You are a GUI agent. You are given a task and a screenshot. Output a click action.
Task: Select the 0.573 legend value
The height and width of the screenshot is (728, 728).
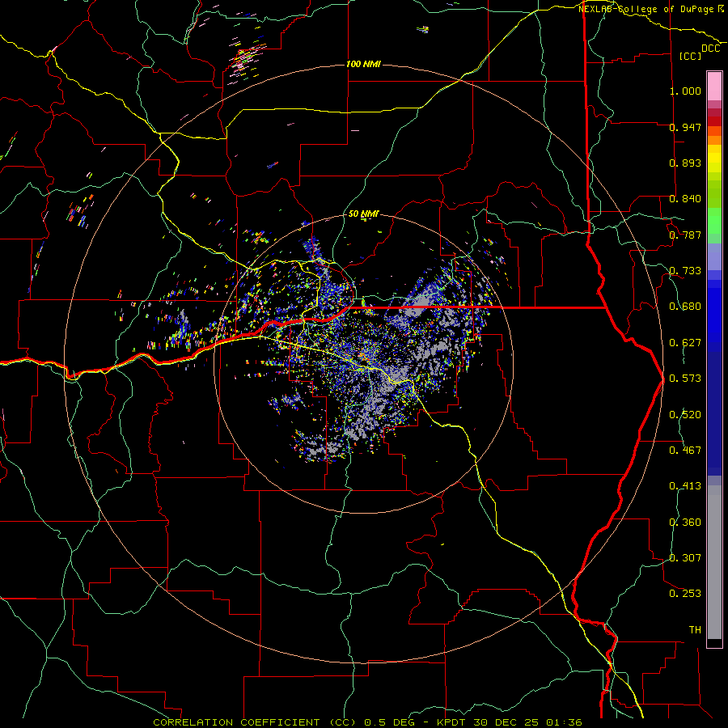(x=685, y=379)
